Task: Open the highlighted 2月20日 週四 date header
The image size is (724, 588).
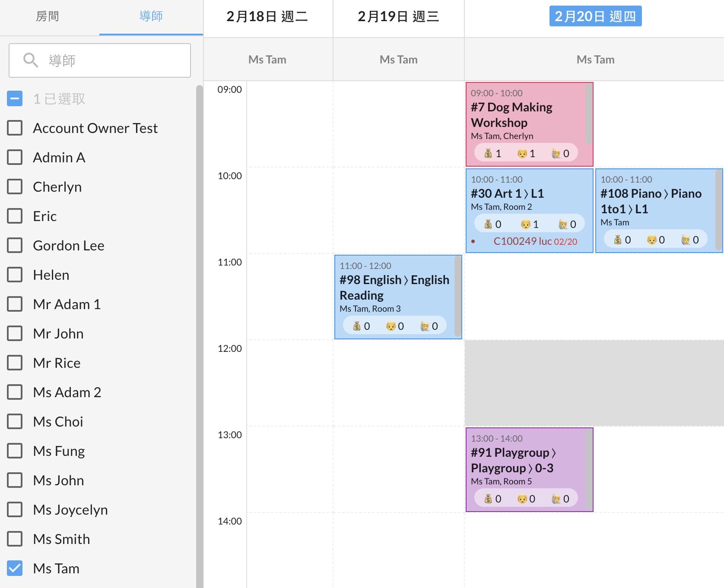Action: coord(595,16)
